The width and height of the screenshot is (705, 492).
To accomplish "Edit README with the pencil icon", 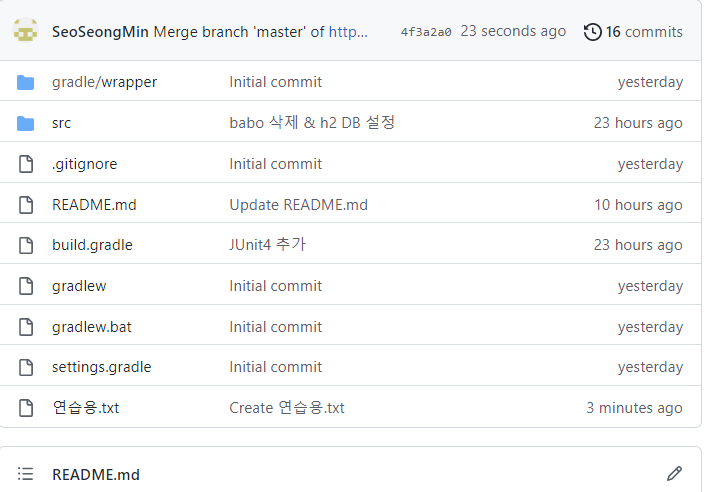I will 674,474.
